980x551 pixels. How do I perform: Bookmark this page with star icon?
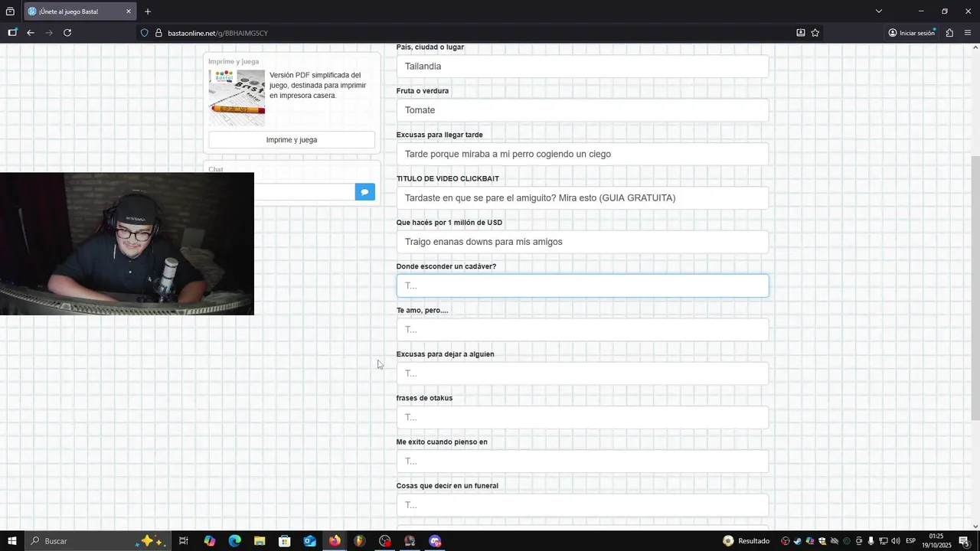[815, 33]
